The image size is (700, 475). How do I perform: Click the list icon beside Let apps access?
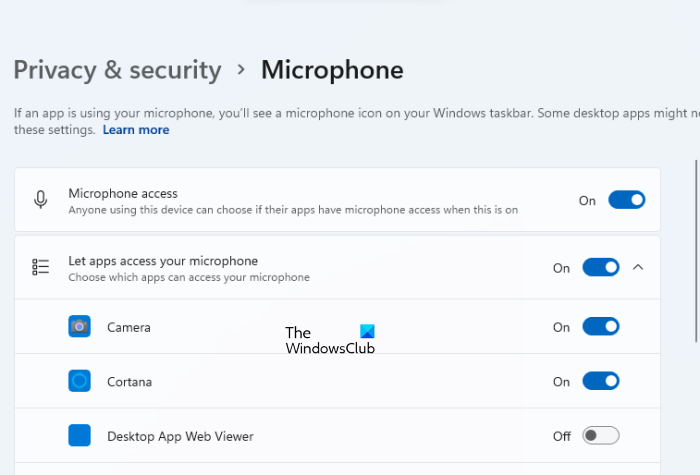pyautogui.click(x=40, y=267)
